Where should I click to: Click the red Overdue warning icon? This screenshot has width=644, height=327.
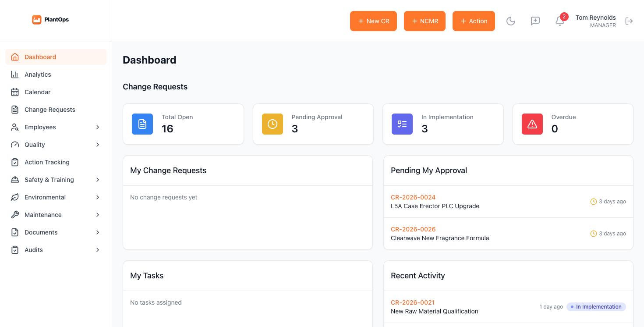point(532,124)
